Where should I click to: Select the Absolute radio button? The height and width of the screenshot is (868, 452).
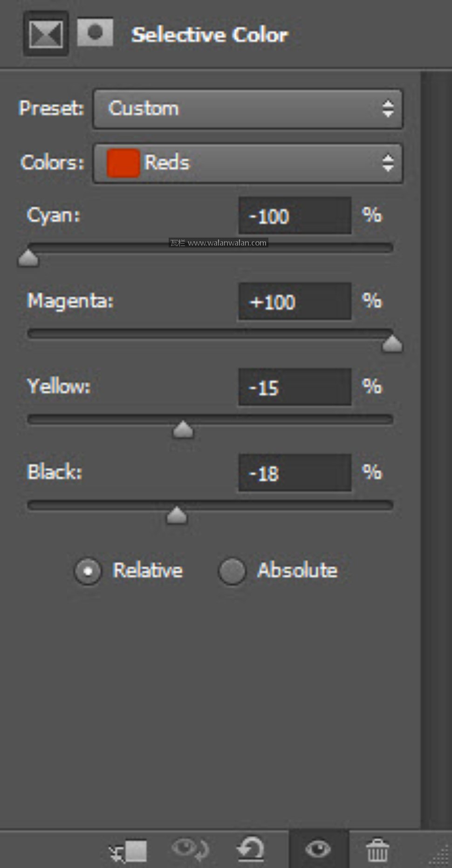point(232,571)
